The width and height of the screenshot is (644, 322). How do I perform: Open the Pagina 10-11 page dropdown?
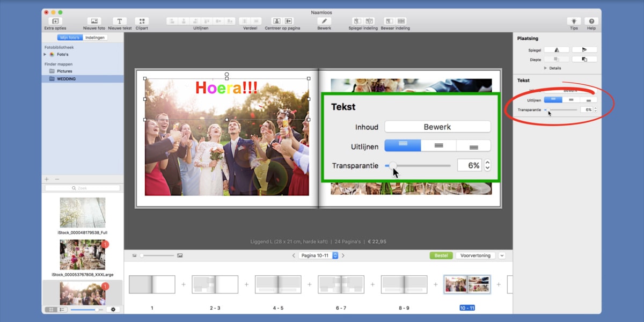[x=319, y=255]
